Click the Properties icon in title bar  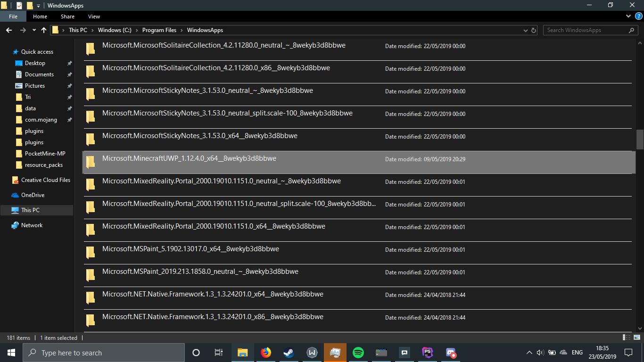(19, 5)
